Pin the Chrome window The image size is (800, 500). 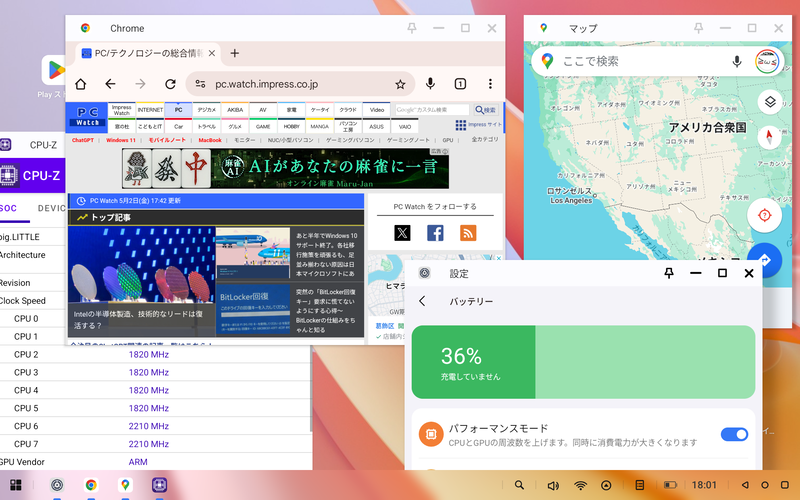412,29
